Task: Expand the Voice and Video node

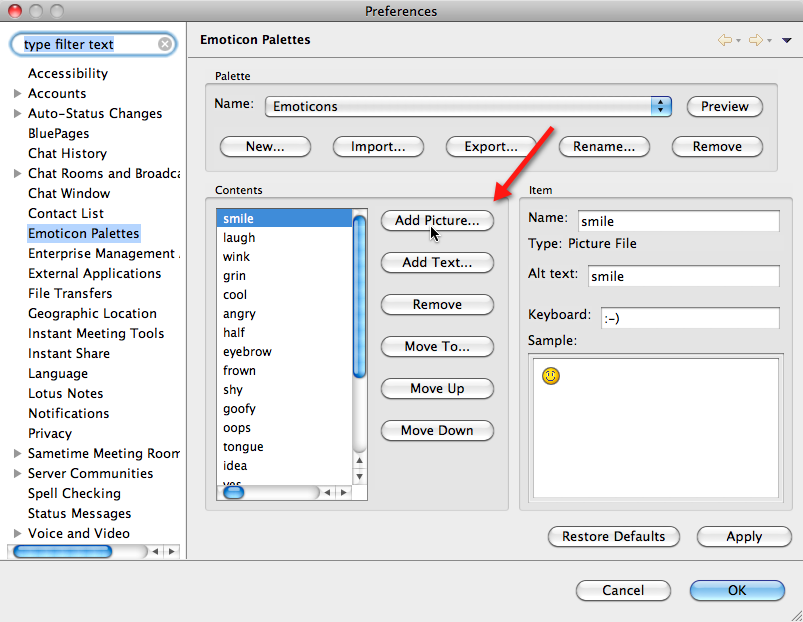Action: click(17, 533)
